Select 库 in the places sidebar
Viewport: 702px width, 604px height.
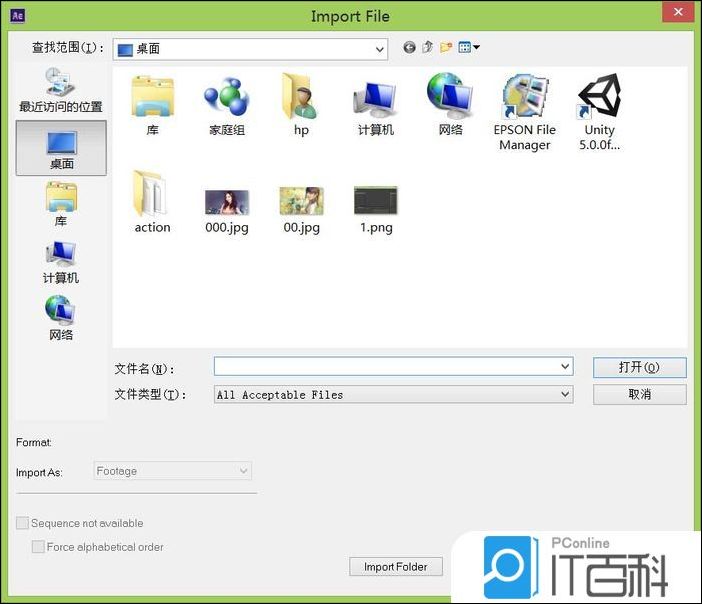pos(61,204)
